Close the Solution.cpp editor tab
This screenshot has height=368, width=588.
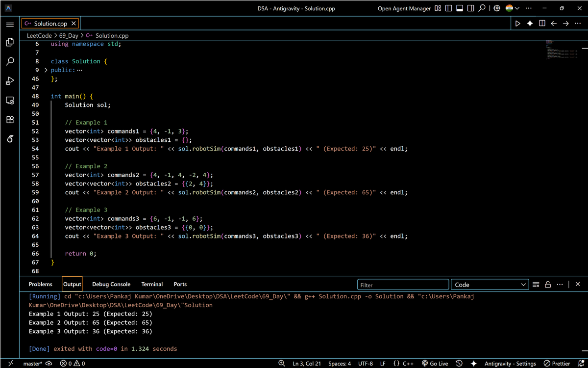click(73, 24)
